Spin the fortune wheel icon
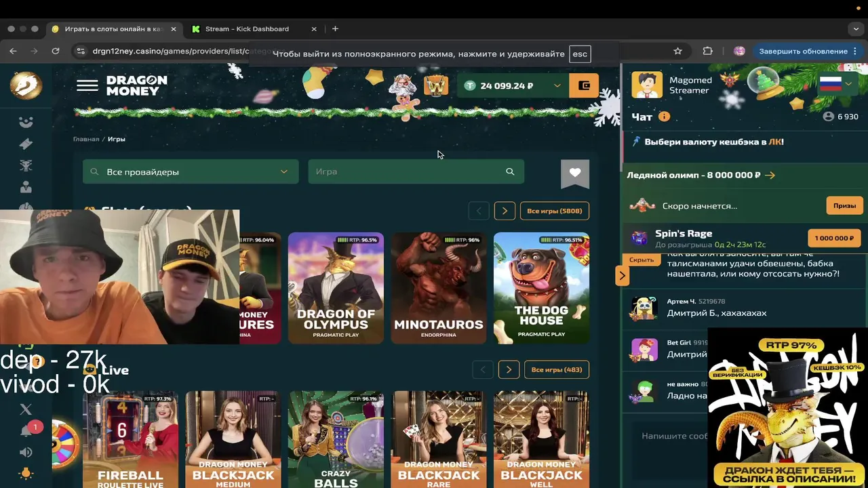Image resolution: width=868 pixels, height=488 pixels. click(x=65, y=444)
